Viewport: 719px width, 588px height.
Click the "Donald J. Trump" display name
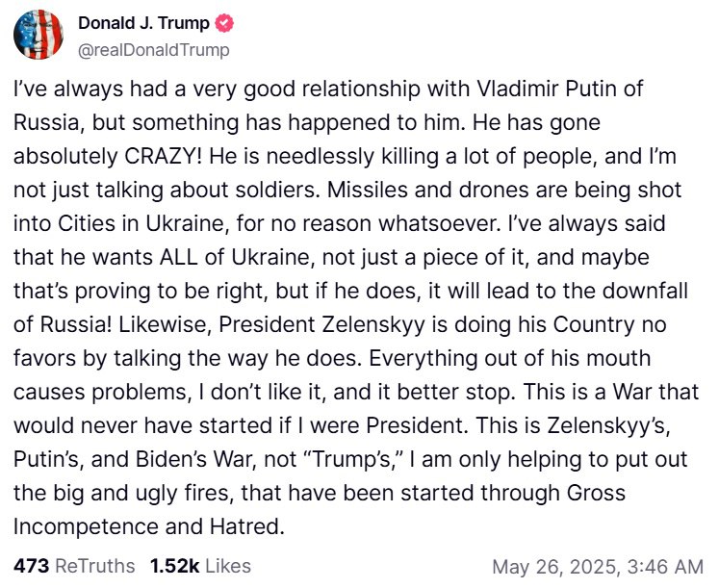(144, 24)
